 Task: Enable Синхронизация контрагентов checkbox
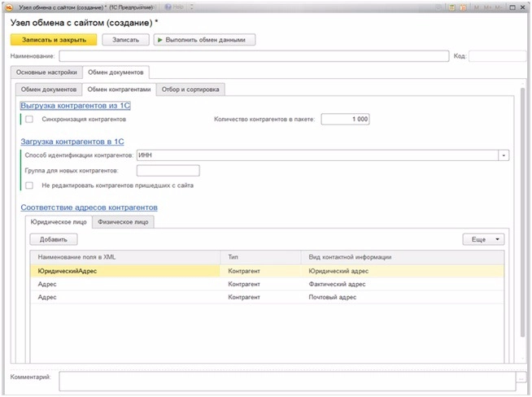click(29, 119)
